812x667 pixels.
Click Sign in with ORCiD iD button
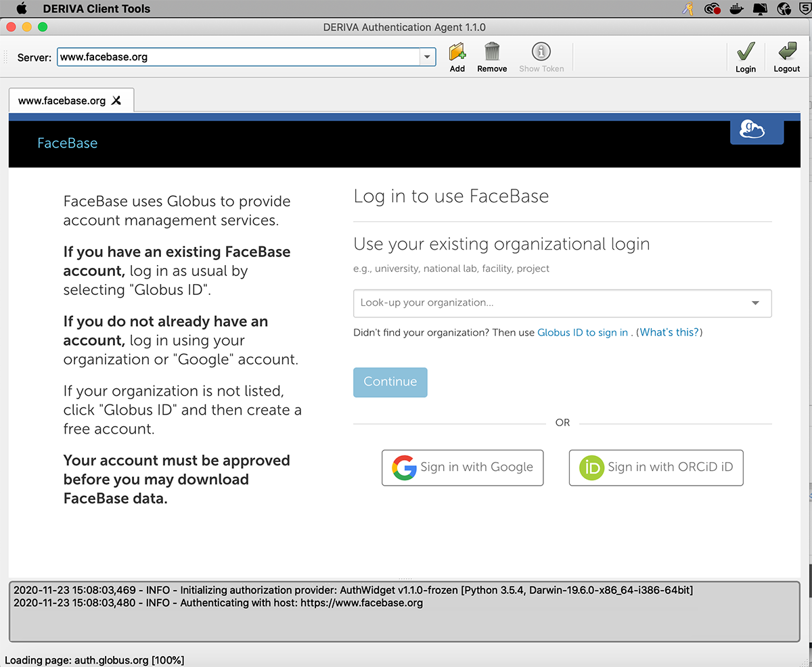pos(656,467)
